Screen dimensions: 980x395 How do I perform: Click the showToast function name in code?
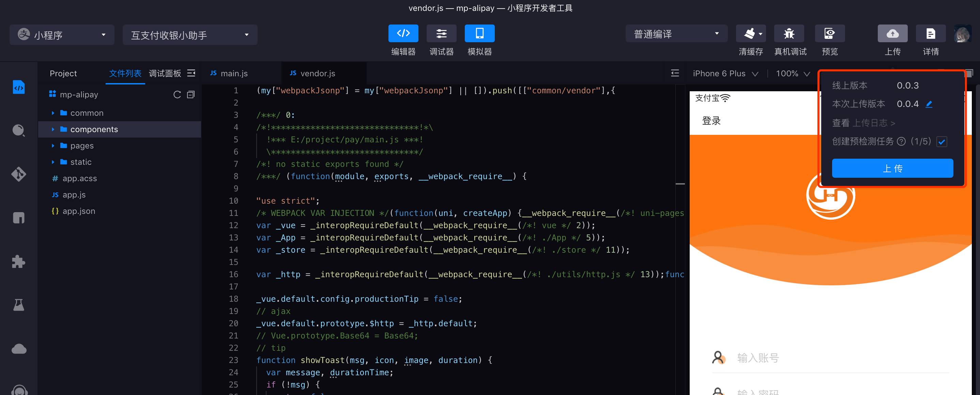click(x=323, y=360)
